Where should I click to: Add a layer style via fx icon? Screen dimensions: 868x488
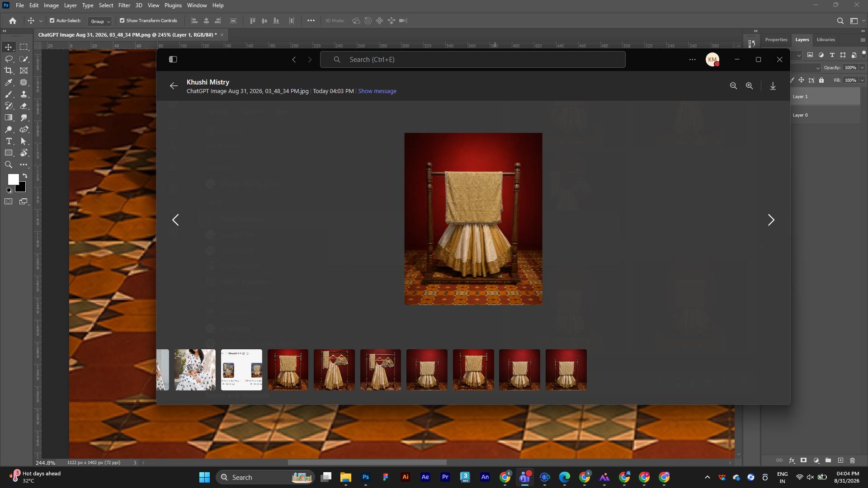click(x=792, y=460)
